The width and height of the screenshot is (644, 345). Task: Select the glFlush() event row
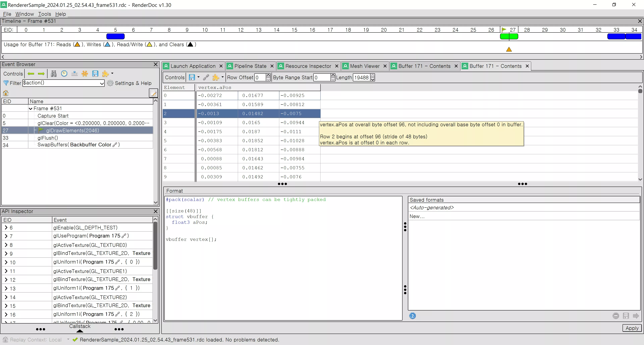[x=77, y=138]
